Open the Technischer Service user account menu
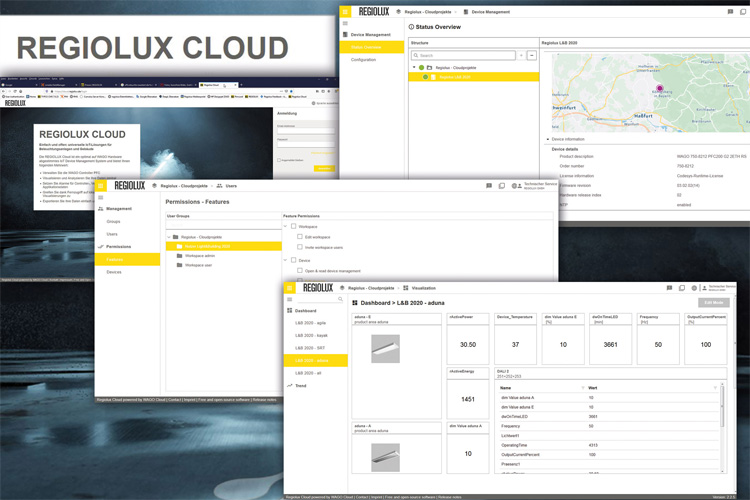The width and height of the screenshot is (750, 500). coord(540,186)
